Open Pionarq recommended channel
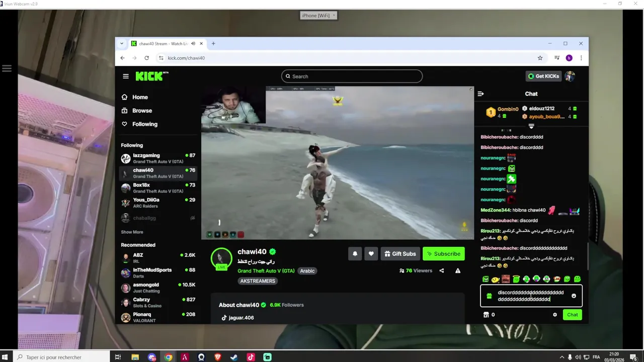This screenshot has width=644, height=362. (x=158, y=317)
